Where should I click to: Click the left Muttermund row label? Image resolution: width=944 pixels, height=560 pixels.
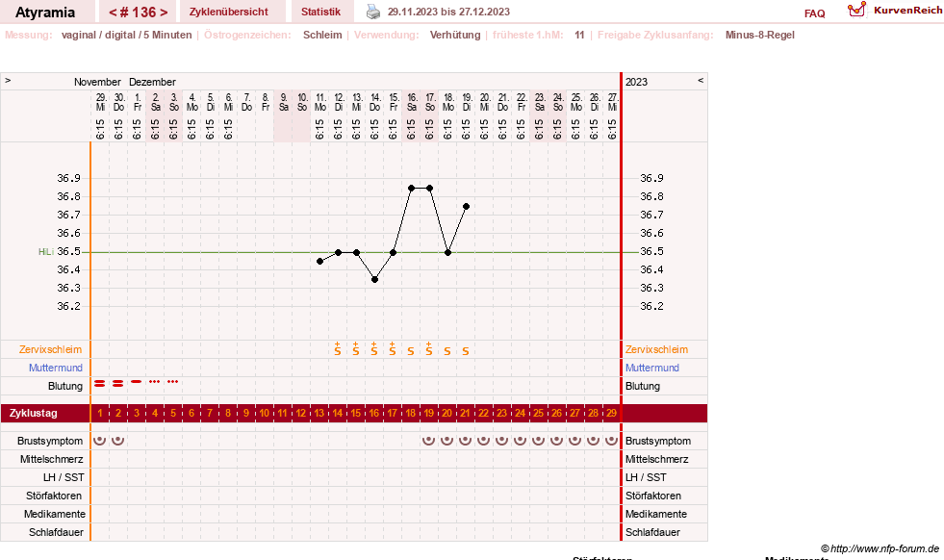click(x=56, y=368)
